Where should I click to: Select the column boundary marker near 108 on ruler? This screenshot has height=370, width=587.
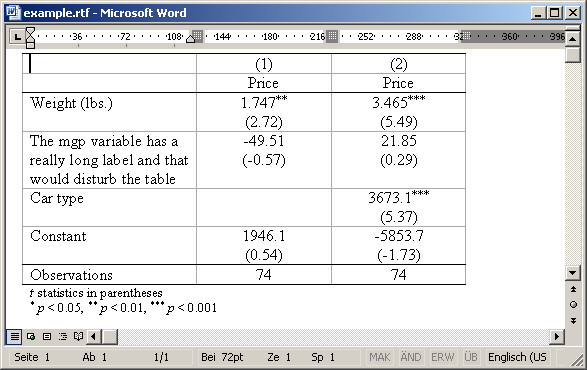point(197,36)
